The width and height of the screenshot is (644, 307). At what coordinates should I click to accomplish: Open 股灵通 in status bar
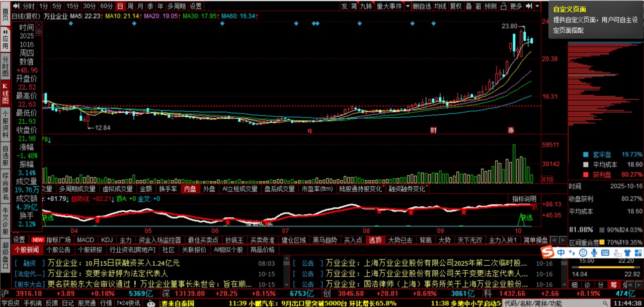tap(87, 303)
